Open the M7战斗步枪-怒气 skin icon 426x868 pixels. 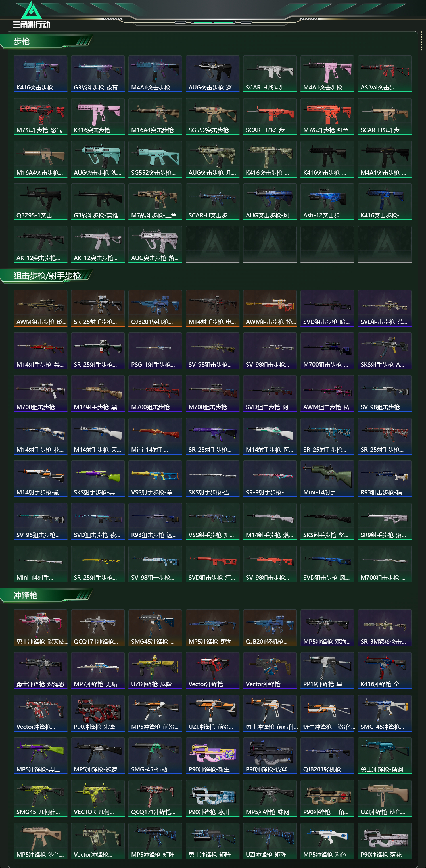coord(40,116)
